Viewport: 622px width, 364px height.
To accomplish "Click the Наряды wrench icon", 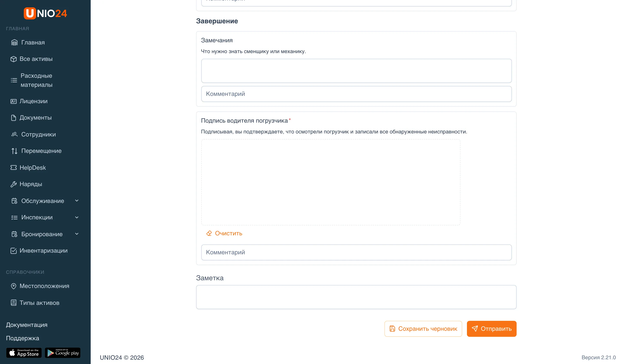I will point(14,184).
